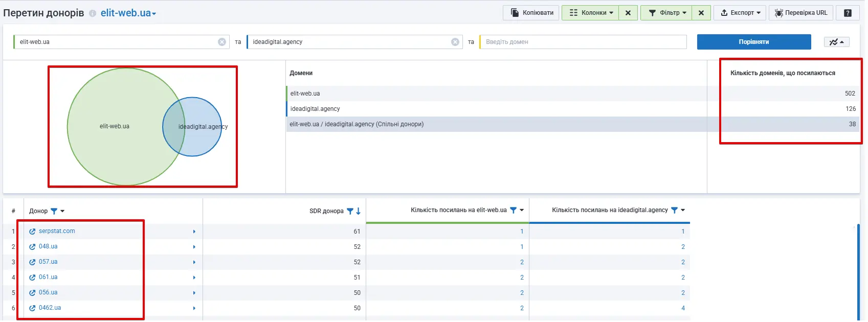
Task: Open elit-web.ua project domain selector
Action: (128, 13)
